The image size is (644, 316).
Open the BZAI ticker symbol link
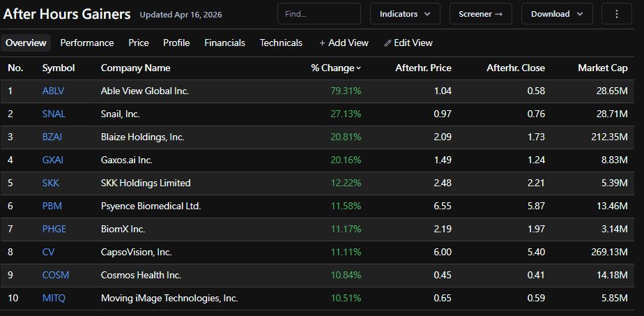pos(52,137)
